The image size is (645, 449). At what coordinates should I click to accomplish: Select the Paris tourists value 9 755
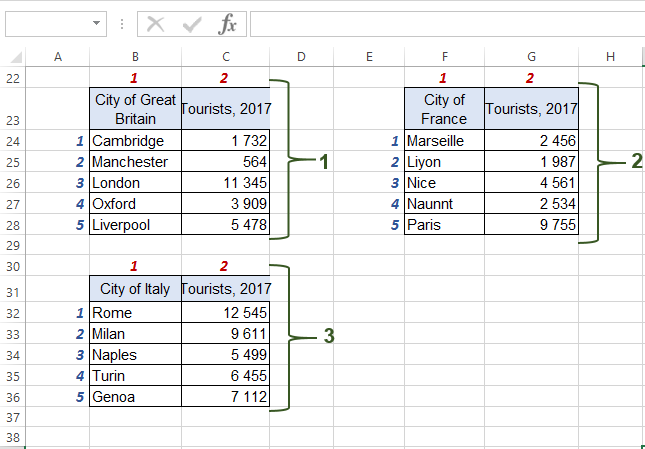tap(531, 225)
